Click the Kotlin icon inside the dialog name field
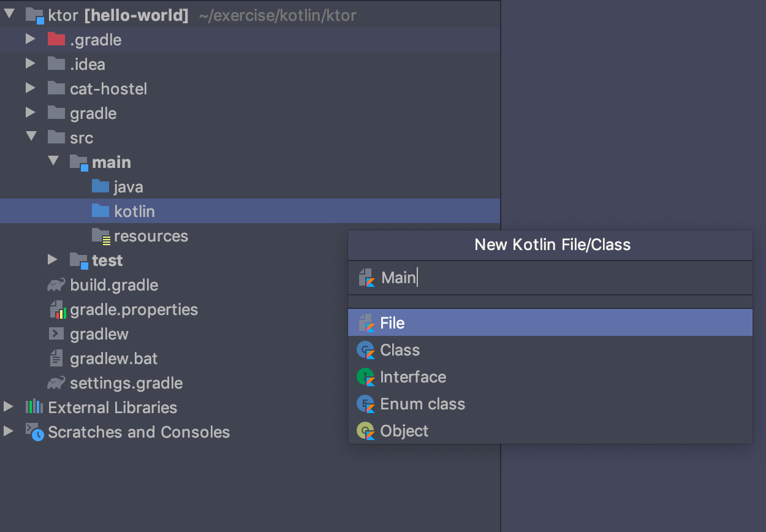The height and width of the screenshot is (532, 766). tap(366, 278)
